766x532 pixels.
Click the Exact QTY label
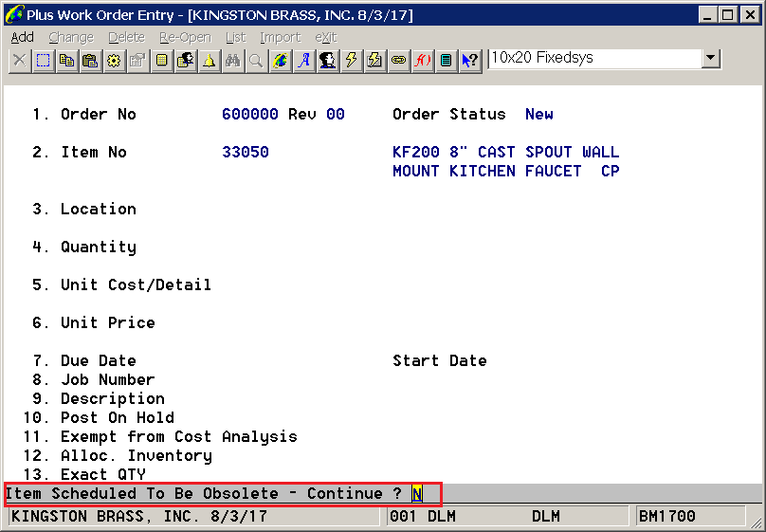103,474
